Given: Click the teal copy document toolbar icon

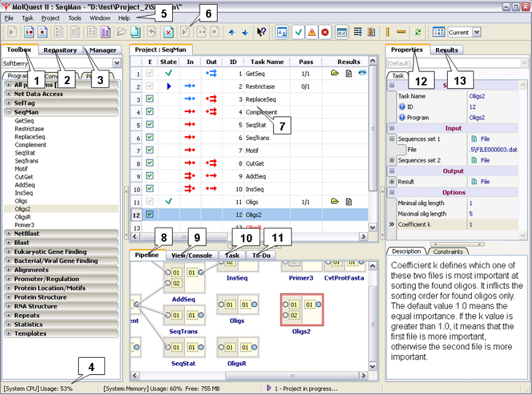Looking at the screenshot, I should [x=136, y=32].
